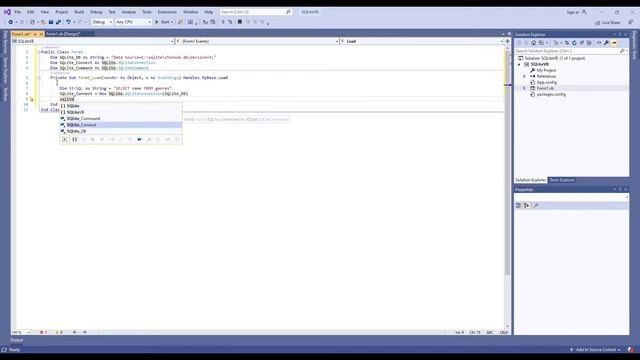The image size is (640, 360).
Task: Click the Home icon in Solution Explorer
Action: pyautogui.click(x=533, y=43)
